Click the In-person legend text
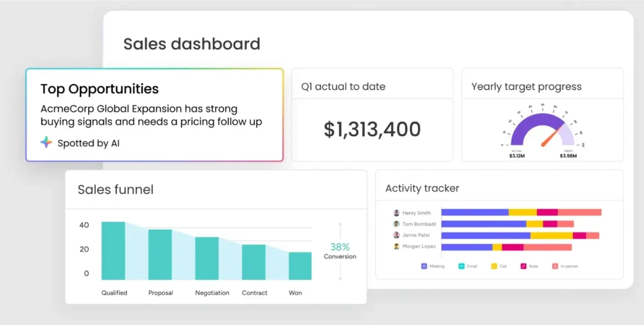Image resolution: width=644 pixels, height=325 pixels. (570, 266)
